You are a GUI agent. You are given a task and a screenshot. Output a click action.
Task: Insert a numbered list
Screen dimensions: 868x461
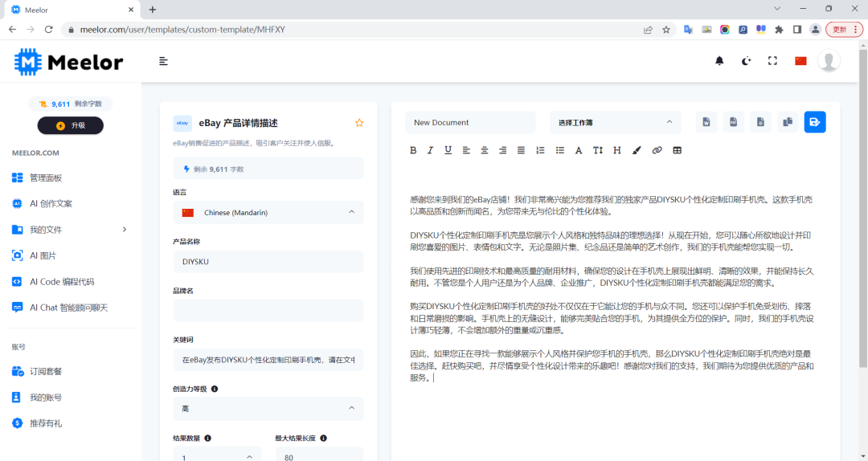point(540,150)
